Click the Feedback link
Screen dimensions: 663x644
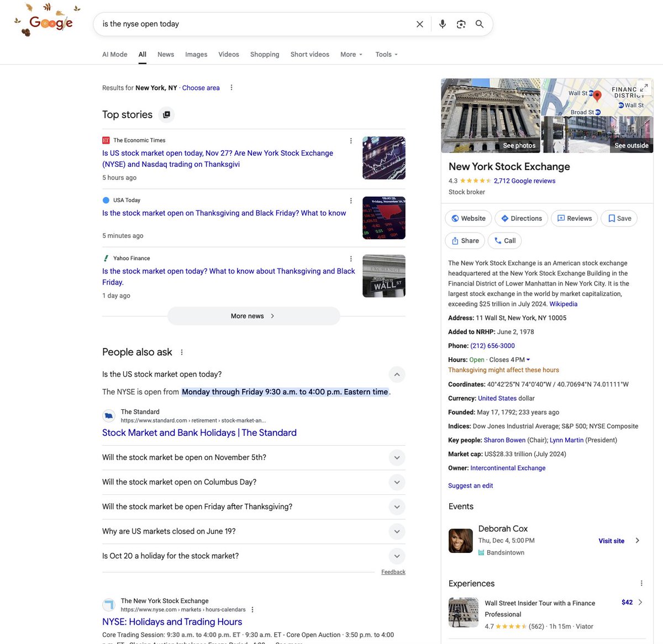(393, 572)
